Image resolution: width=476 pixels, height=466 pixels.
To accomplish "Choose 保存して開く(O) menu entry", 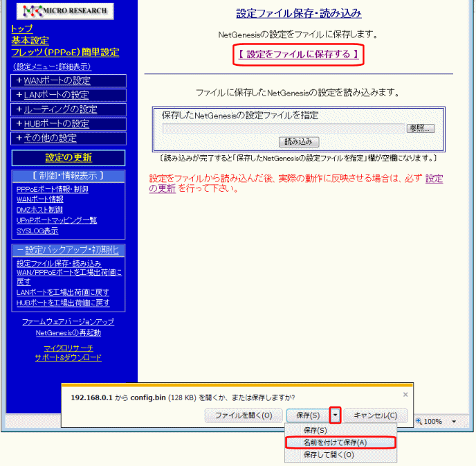I will [x=329, y=455].
